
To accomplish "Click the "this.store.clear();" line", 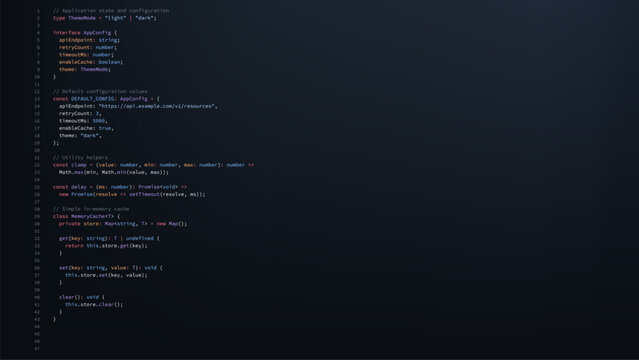I will click(x=94, y=304).
